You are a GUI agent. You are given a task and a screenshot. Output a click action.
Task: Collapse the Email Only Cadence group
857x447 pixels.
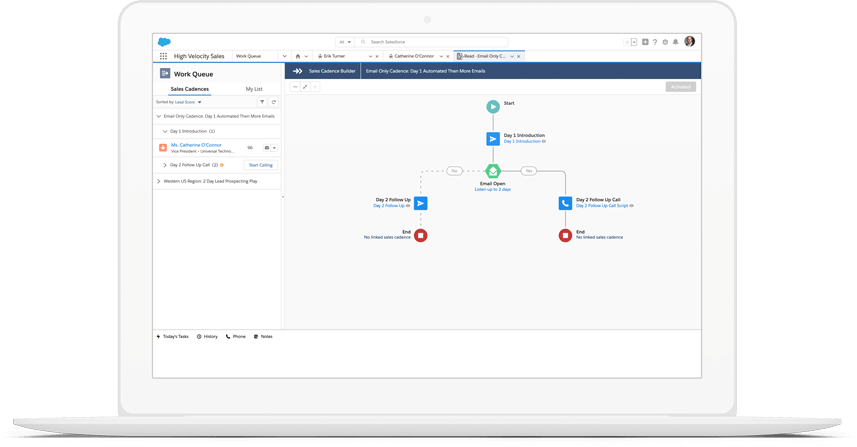[x=159, y=116]
